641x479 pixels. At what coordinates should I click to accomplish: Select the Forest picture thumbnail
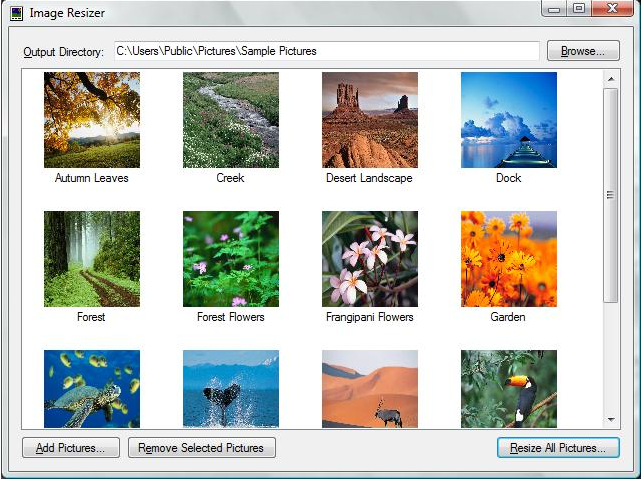point(92,259)
